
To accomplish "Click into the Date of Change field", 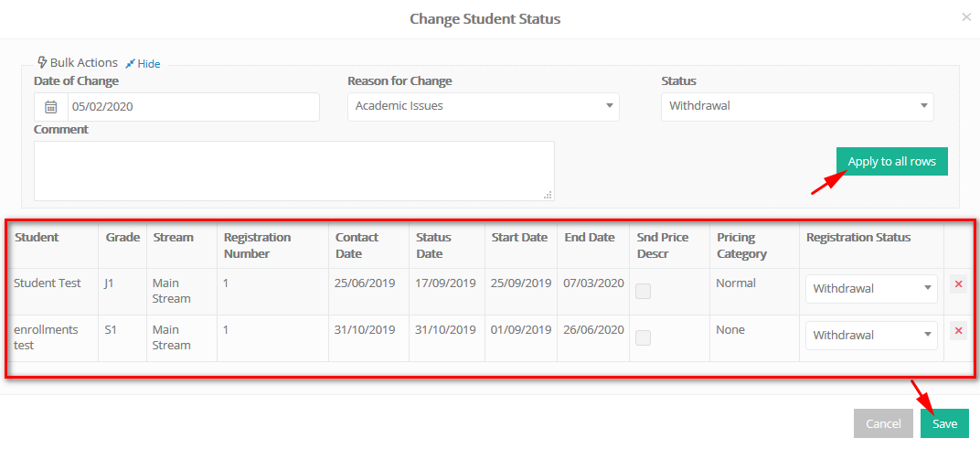I will pos(193,107).
